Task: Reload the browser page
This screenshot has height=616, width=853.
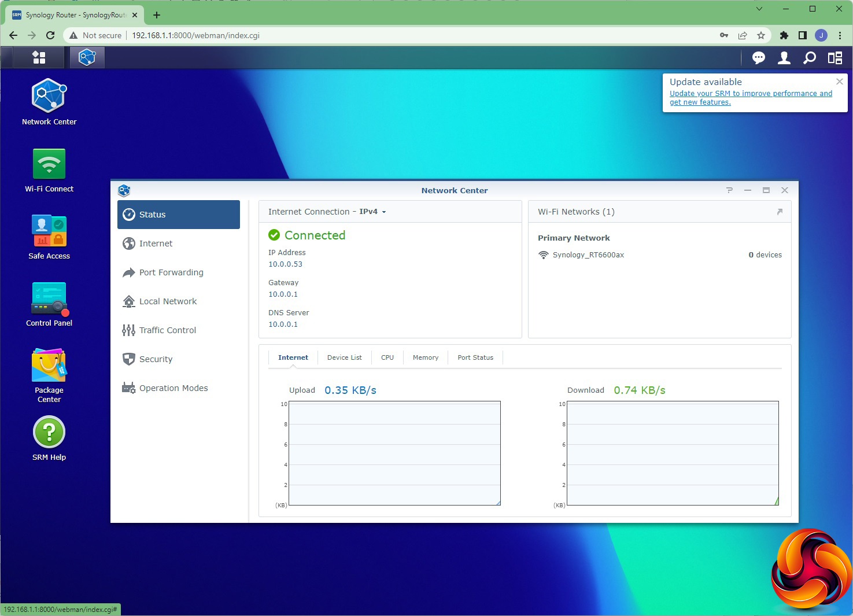Action: coord(50,35)
